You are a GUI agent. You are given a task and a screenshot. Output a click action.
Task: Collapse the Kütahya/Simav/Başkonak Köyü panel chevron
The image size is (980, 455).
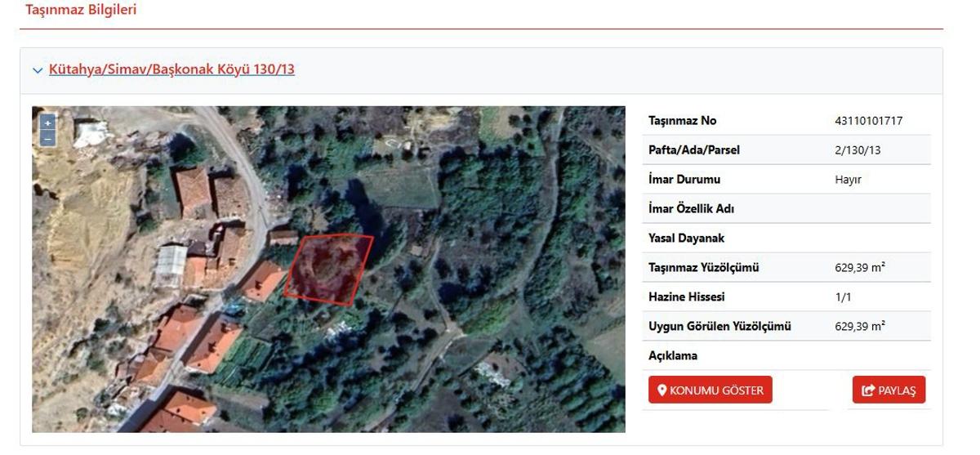click(x=38, y=70)
